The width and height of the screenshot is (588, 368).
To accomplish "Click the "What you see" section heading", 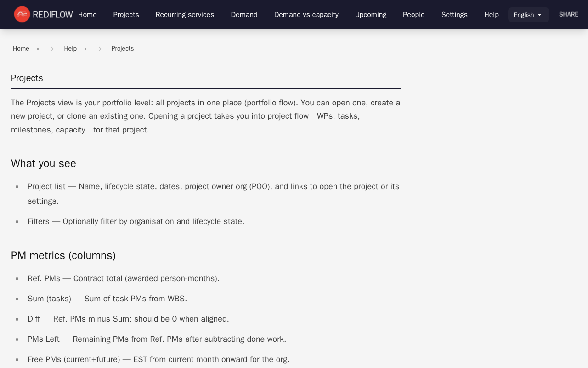I will click(x=44, y=164).
